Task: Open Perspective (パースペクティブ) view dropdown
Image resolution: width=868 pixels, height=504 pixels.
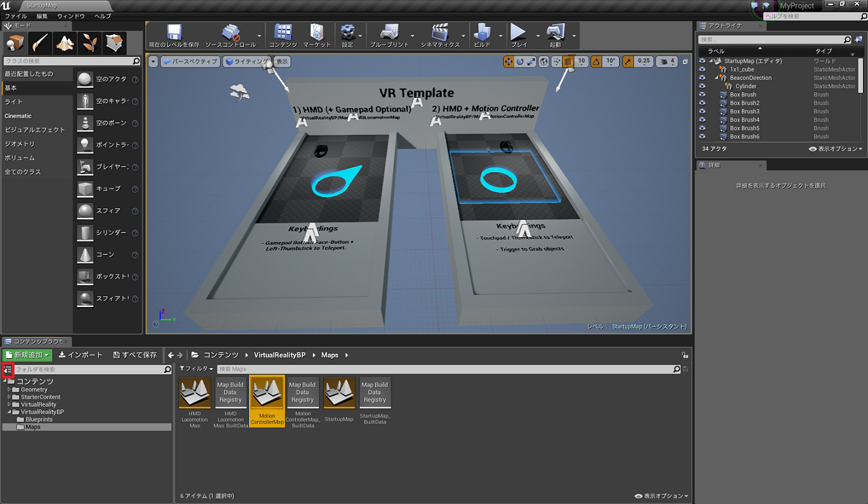Action: (190, 61)
